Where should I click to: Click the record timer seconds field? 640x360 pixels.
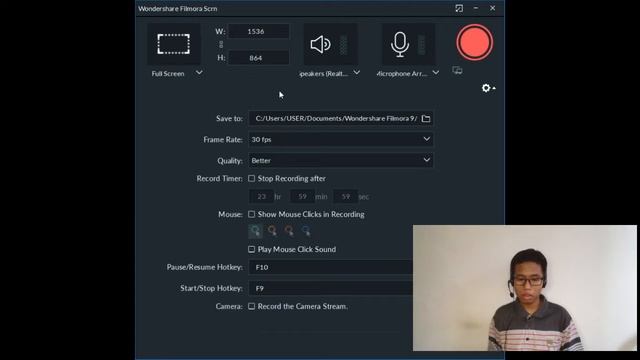point(345,197)
